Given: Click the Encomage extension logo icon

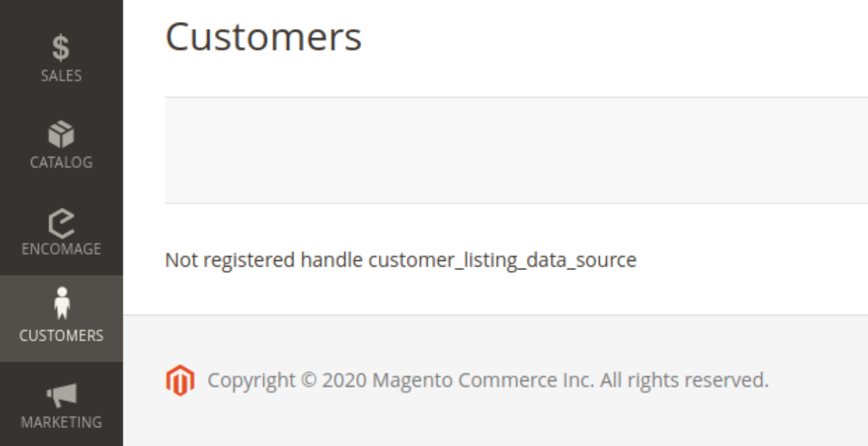Looking at the screenshot, I should (61, 222).
